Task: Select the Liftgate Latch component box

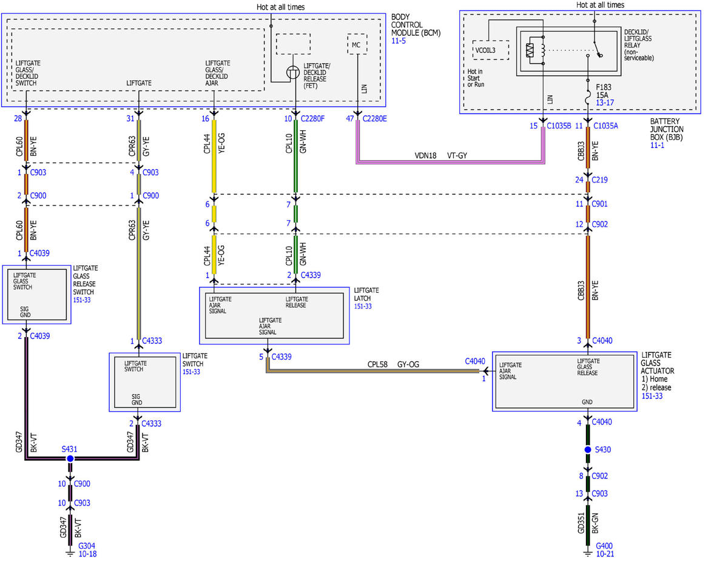Action: (274, 316)
